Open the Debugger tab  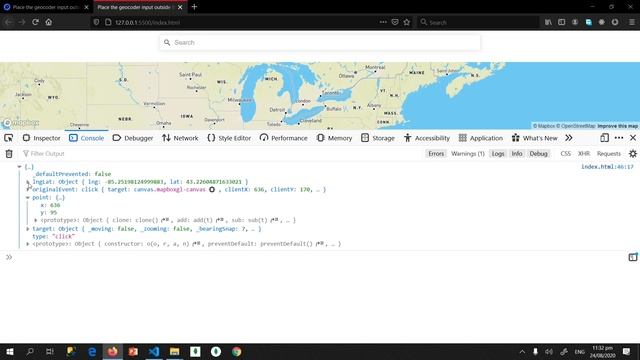pyautogui.click(x=133, y=138)
